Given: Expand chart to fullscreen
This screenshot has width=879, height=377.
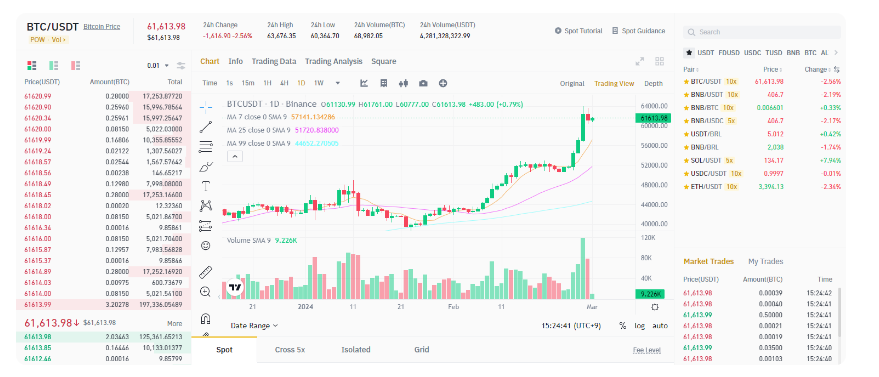Looking at the screenshot, I should coord(640,62).
